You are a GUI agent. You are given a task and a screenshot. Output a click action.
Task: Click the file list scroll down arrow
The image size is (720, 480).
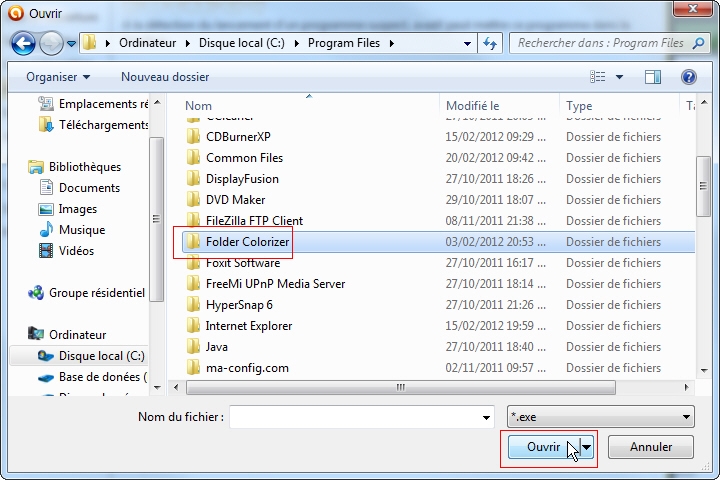(x=704, y=371)
